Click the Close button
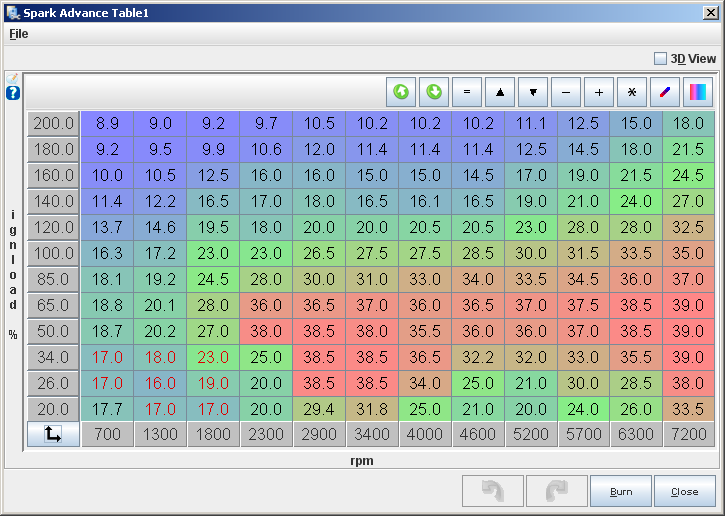 [x=684, y=492]
